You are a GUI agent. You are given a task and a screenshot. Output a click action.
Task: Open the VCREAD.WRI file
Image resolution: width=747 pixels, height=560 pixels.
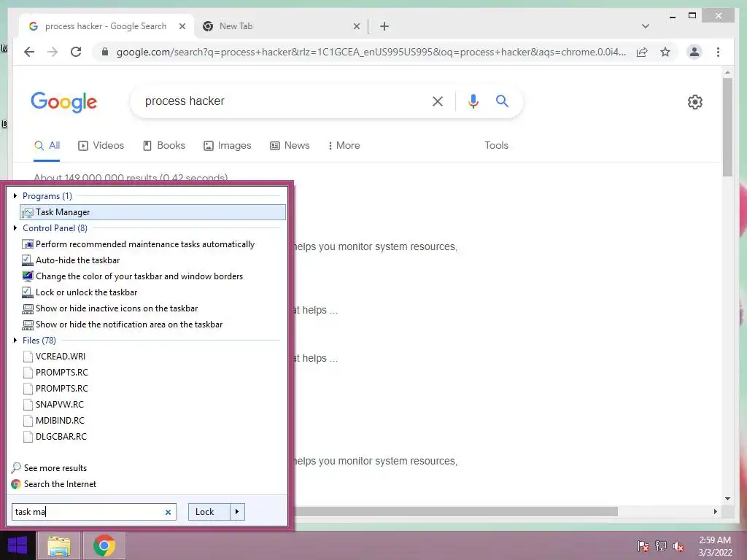(60, 356)
